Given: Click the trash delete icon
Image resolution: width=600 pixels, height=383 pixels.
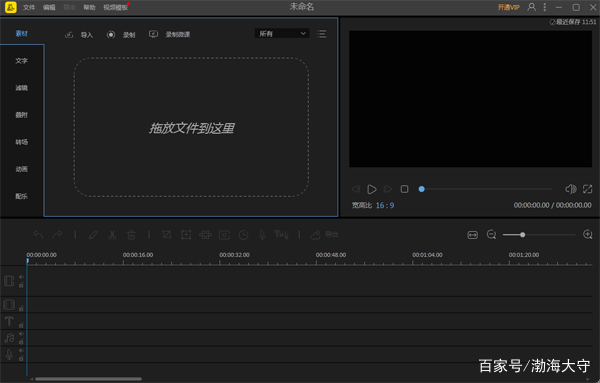Looking at the screenshot, I should coord(131,235).
